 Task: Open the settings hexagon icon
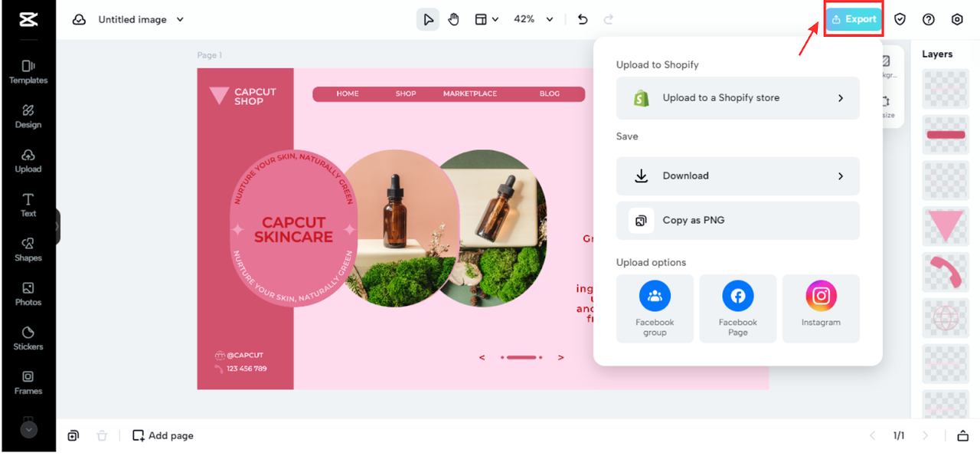pos(957,19)
